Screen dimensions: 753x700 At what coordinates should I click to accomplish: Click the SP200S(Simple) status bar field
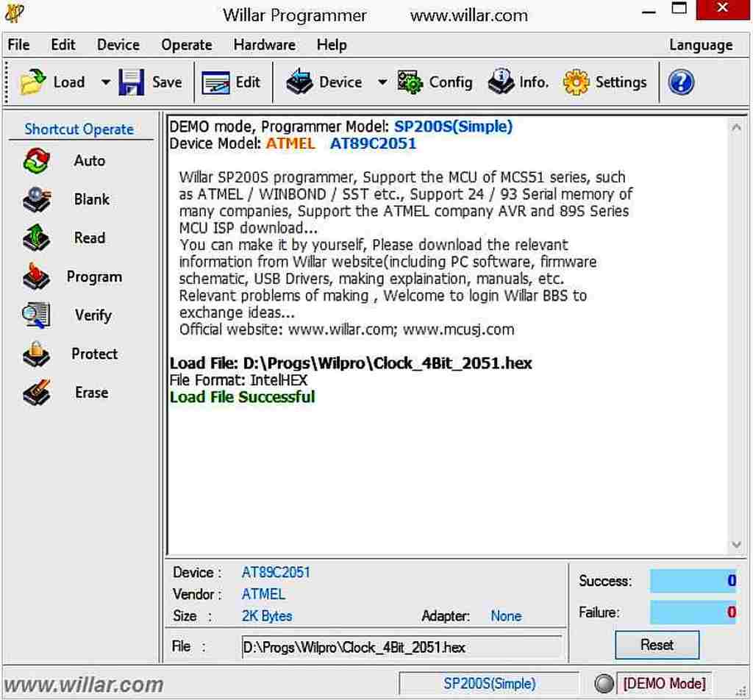coord(489,683)
